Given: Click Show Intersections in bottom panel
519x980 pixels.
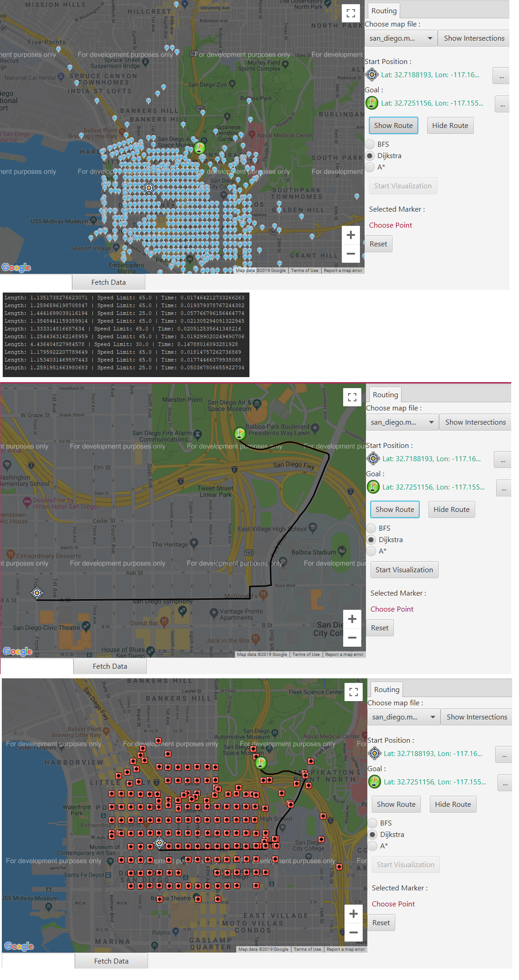Looking at the screenshot, I should point(477,717).
